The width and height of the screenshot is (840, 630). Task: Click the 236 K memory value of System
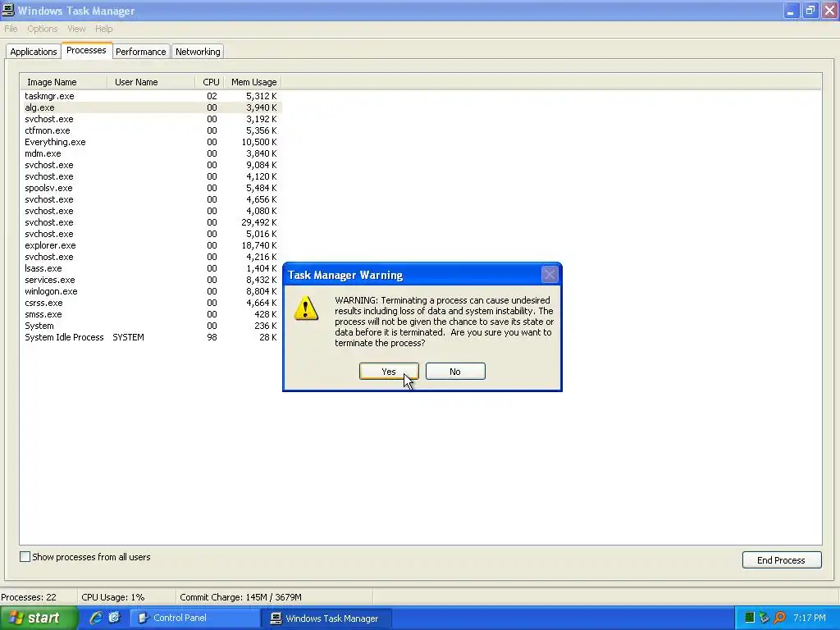[266, 326]
